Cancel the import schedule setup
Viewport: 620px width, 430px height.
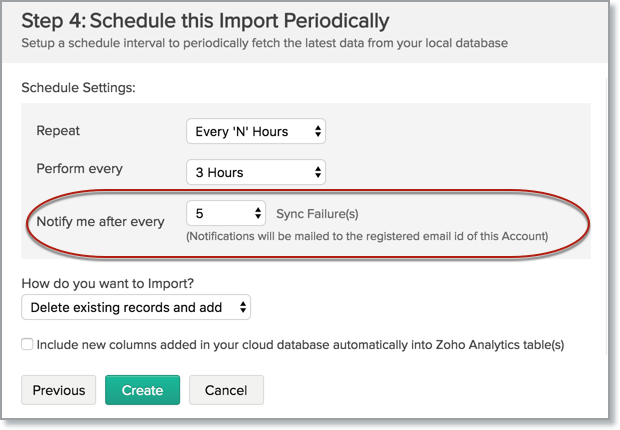tap(226, 389)
